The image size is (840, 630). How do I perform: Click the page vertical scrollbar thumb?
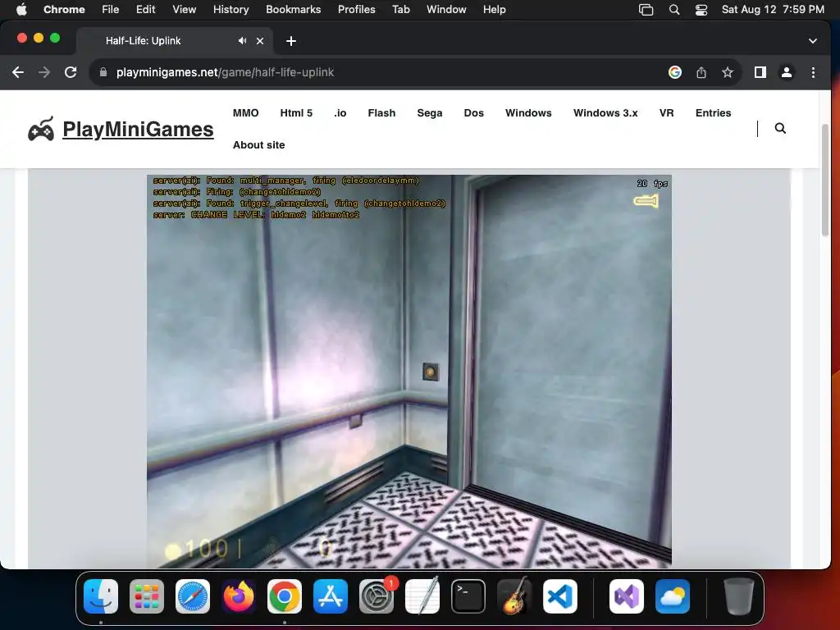[x=825, y=180]
